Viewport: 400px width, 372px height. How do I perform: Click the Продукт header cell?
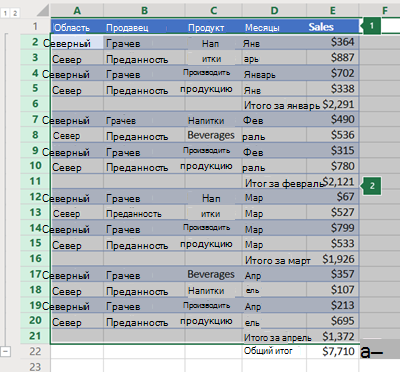214,26
